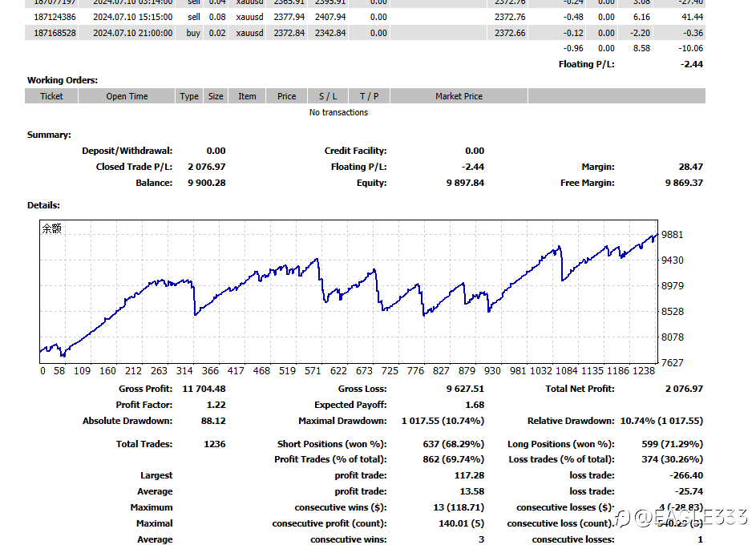This screenshot has width=756, height=549.
Task: Click the chart's 余额 legend label
Action: pyautogui.click(x=51, y=228)
